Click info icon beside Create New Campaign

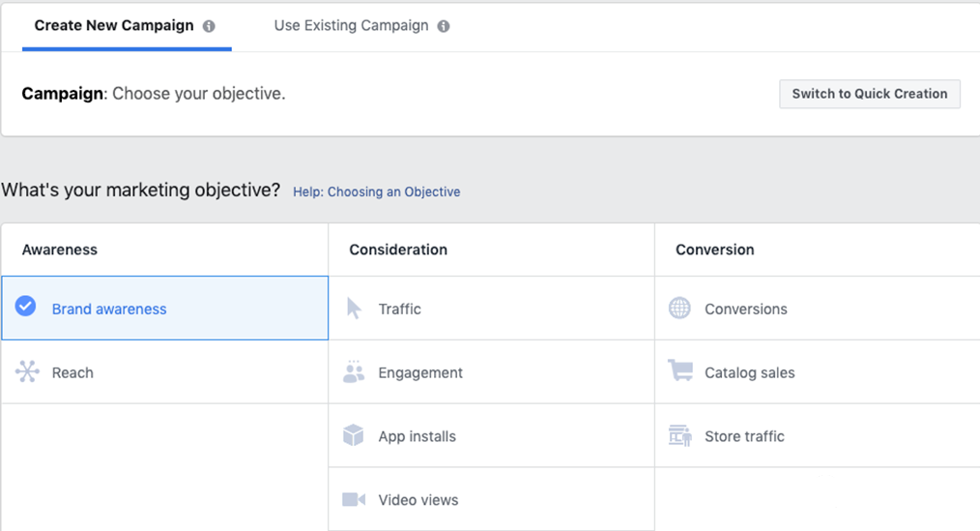(209, 27)
